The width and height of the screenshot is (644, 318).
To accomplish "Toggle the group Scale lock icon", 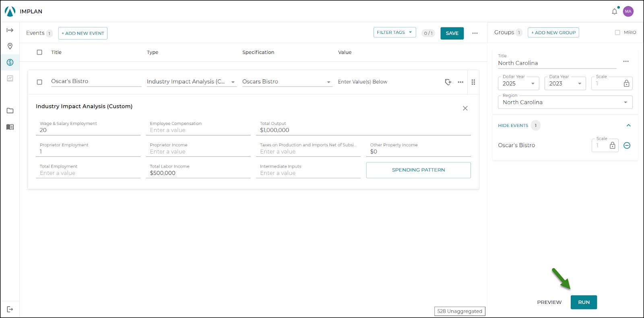I will 627,83.
